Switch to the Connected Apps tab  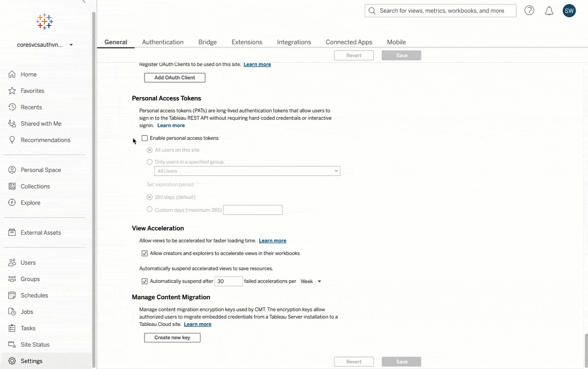[x=349, y=42]
